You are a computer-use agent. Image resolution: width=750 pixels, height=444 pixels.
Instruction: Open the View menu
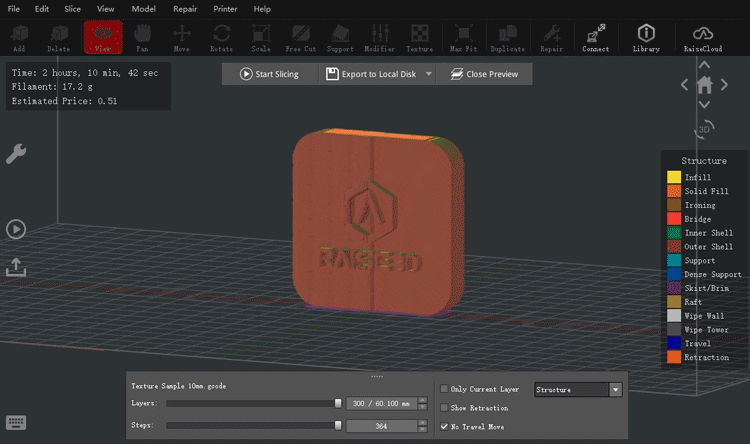(x=105, y=9)
